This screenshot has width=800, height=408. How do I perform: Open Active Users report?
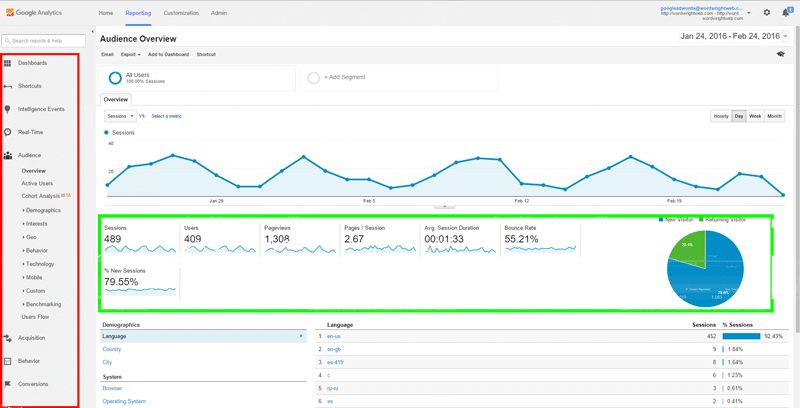click(37, 184)
